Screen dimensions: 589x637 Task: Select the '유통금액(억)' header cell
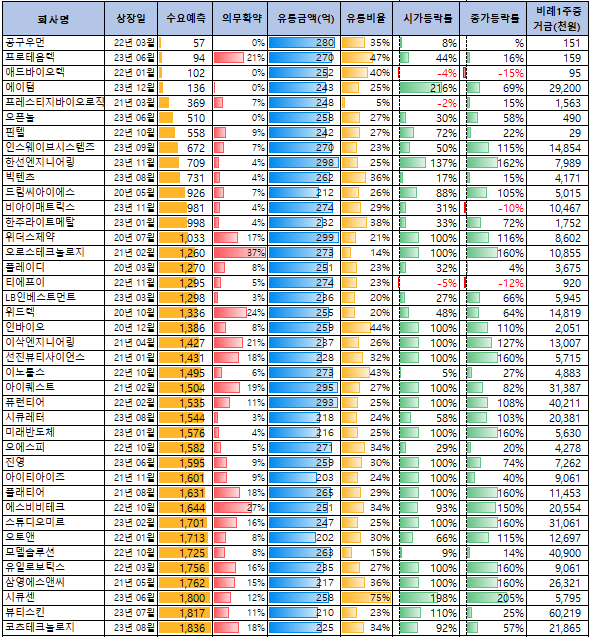[304, 19]
